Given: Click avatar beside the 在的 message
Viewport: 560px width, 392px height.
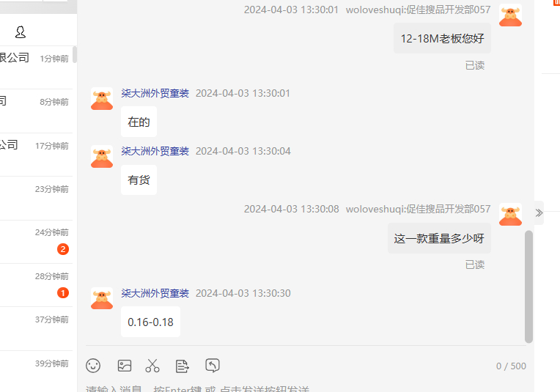Looking at the screenshot, I should 102,98.
